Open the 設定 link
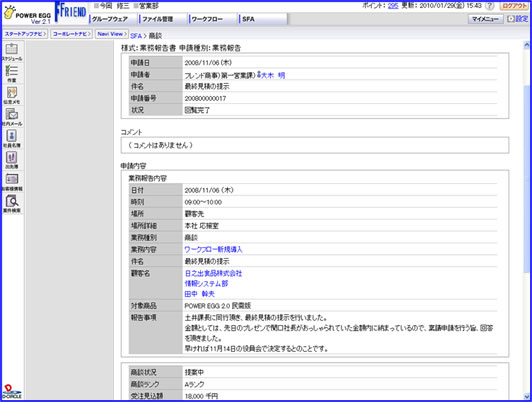 [521, 19]
